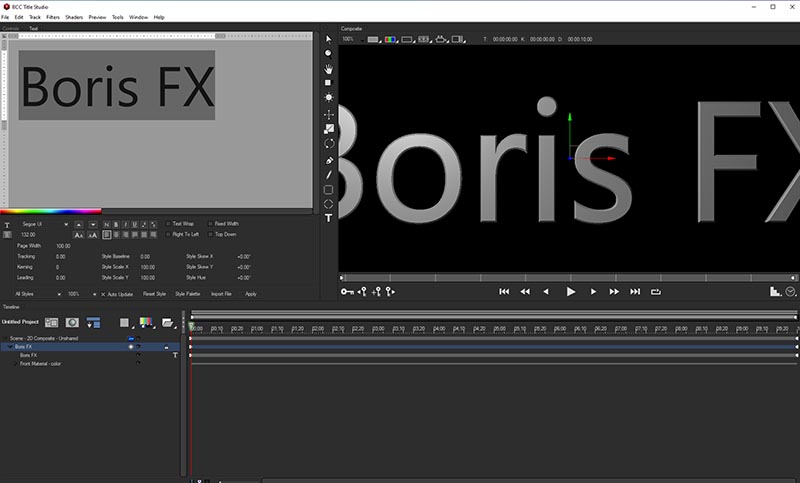Select the zoom magnifier tool
The height and width of the screenshot is (483, 800).
click(x=329, y=53)
